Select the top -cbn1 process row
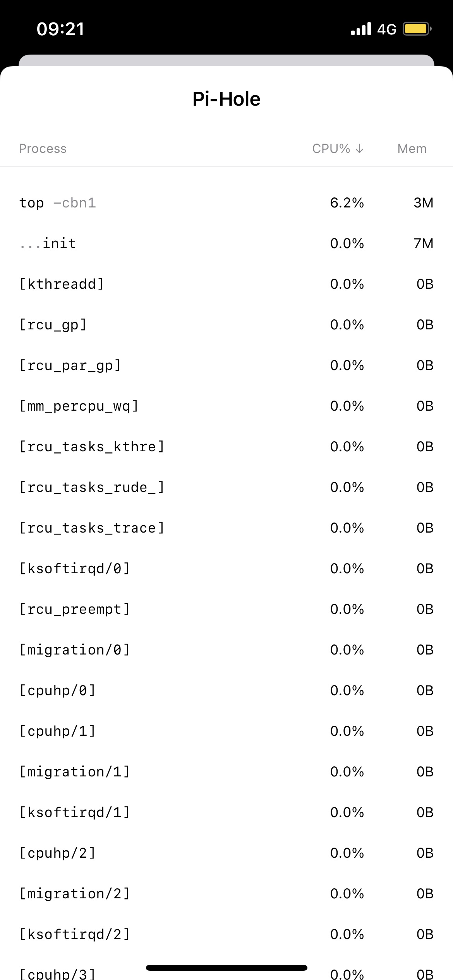The width and height of the screenshot is (453, 980). [x=226, y=203]
